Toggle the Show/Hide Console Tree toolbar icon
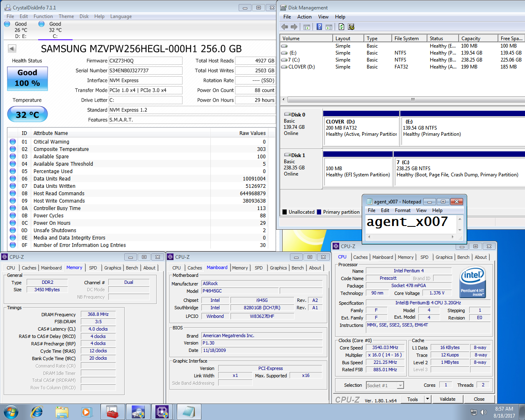 pyautogui.click(x=306, y=27)
